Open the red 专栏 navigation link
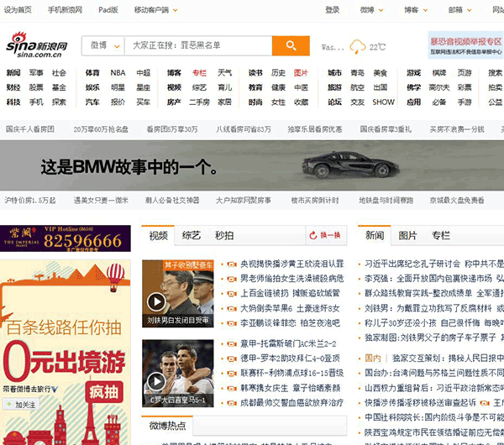Image resolution: width=504 pixels, height=445 pixels. (199, 73)
